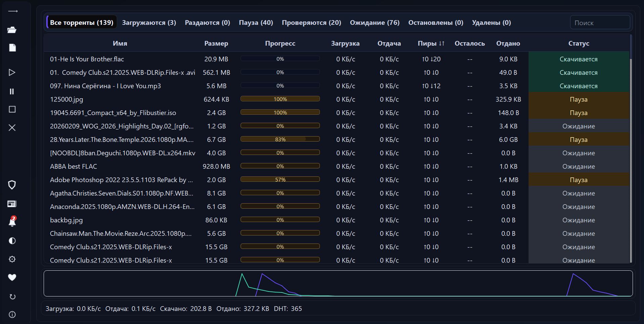Toggle dark/light theme contrast icon
This screenshot has width=644, height=324.
tap(12, 241)
